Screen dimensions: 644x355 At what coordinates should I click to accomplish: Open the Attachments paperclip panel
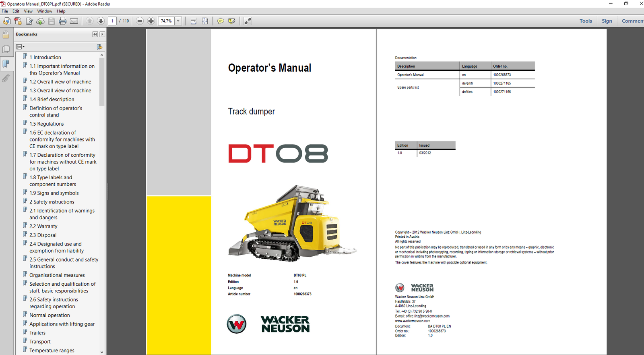coord(6,78)
